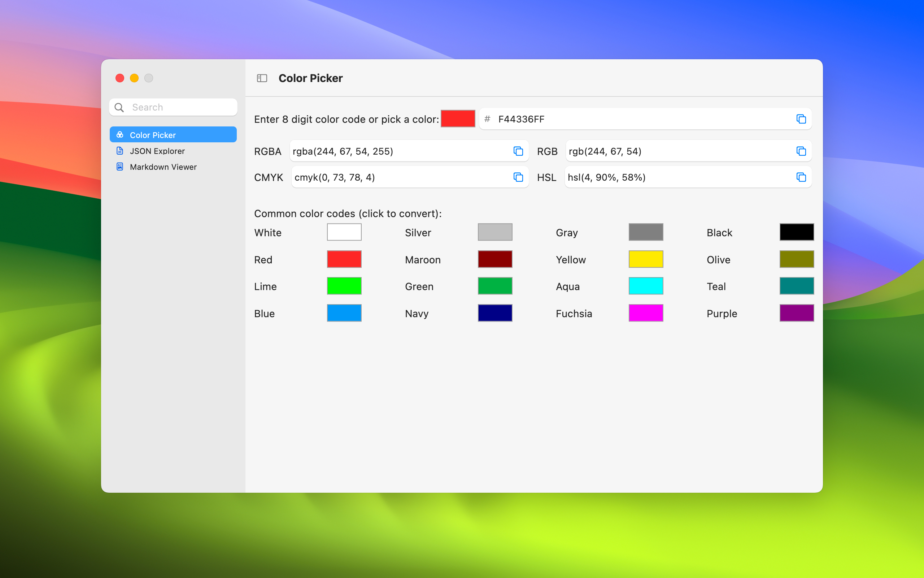924x578 pixels.
Task: Pick the Green color swatch
Action: [495, 286]
